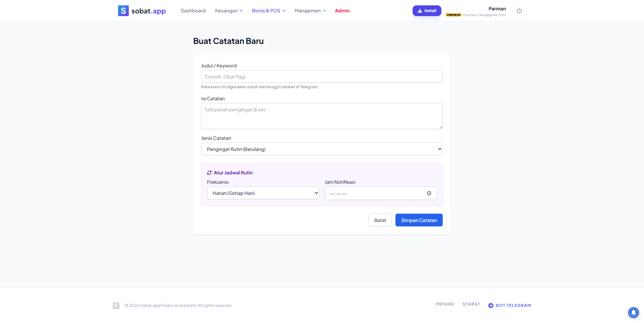The height and width of the screenshot is (323, 644).
Task: Click the Batal button
Action: (x=380, y=220)
